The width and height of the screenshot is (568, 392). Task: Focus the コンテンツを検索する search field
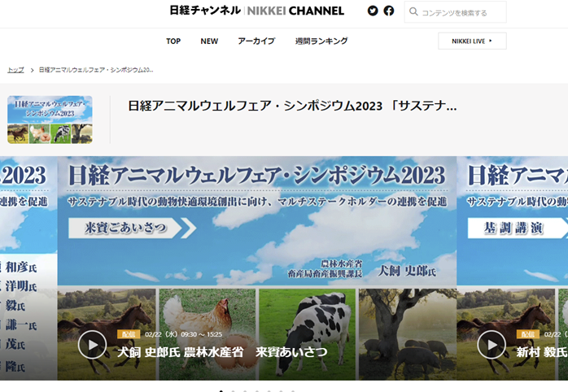(x=456, y=12)
